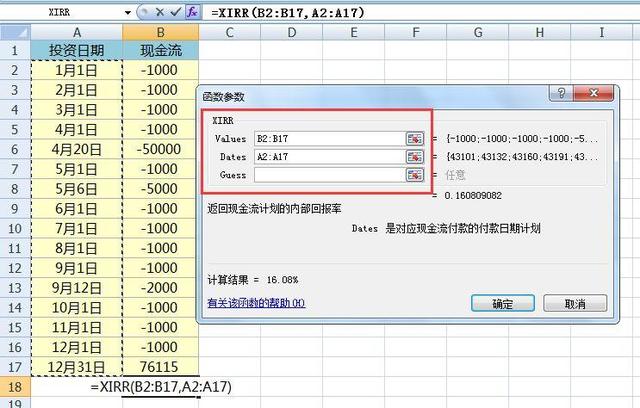The image size is (640, 408).
Task: Select column A header
Action: point(76,32)
